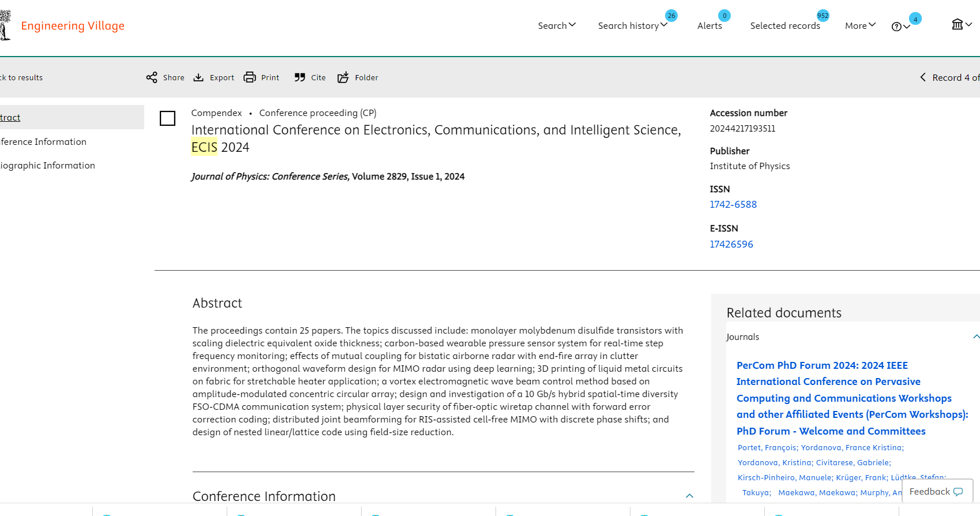Screen dimensions: 980x516
Task: Click the Folder save icon
Action: 343,77
